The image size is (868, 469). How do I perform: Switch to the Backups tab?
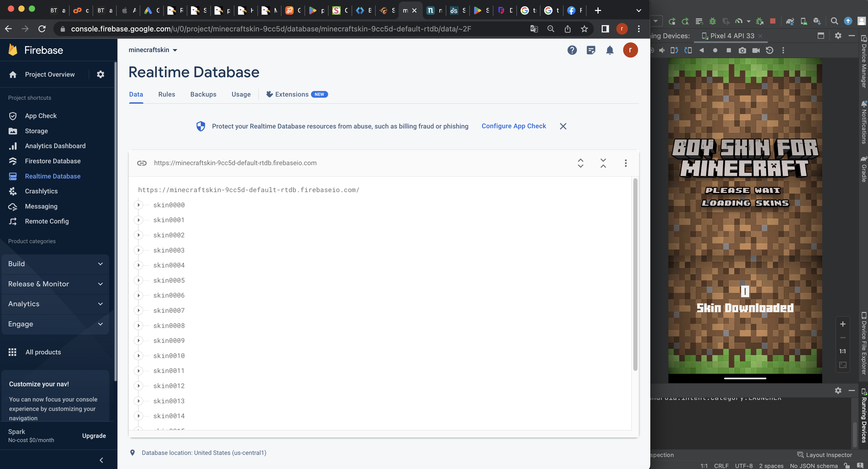tap(203, 94)
